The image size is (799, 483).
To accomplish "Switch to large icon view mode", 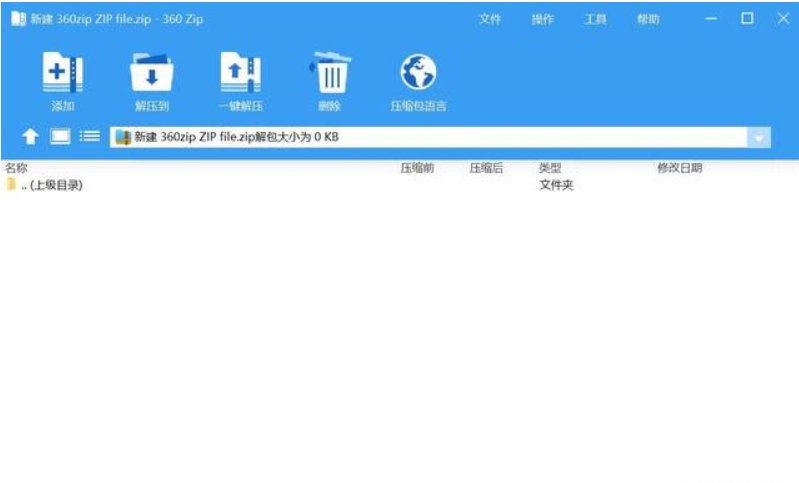I will 60,137.
